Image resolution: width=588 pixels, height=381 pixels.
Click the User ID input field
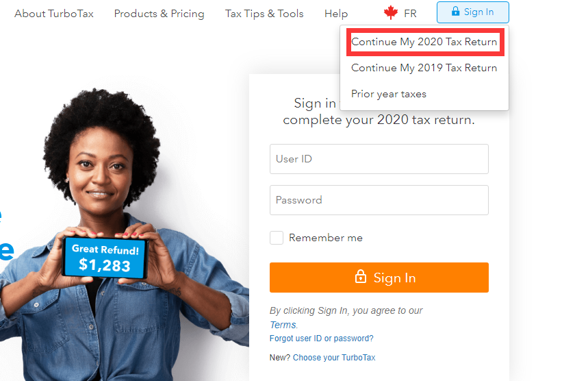pyautogui.click(x=379, y=159)
